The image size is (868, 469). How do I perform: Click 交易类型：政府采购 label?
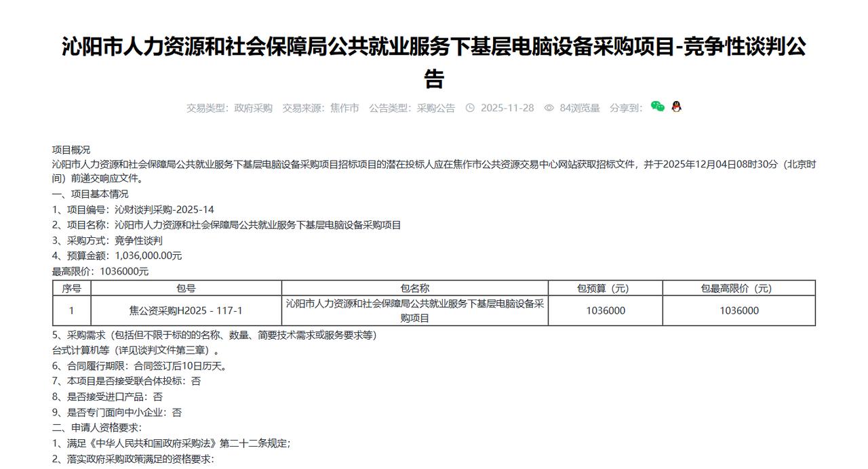click(x=229, y=108)
